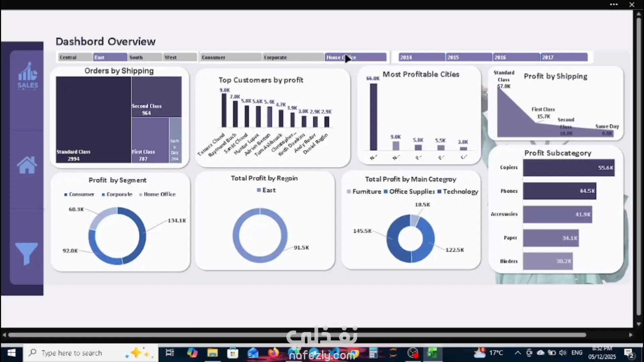Click the 9.0K top customer bar
The width and height of the screenshot is (644, 362).
click(224, 110)
